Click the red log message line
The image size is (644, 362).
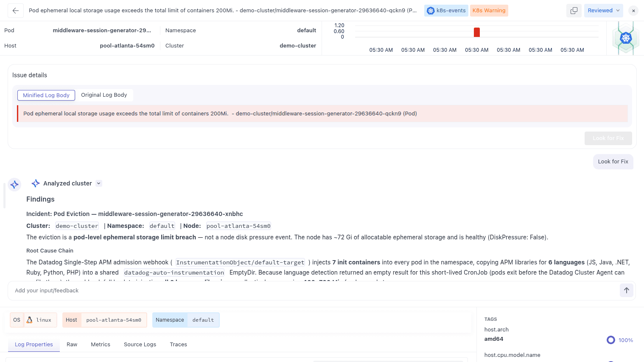(x=322, y=114)
